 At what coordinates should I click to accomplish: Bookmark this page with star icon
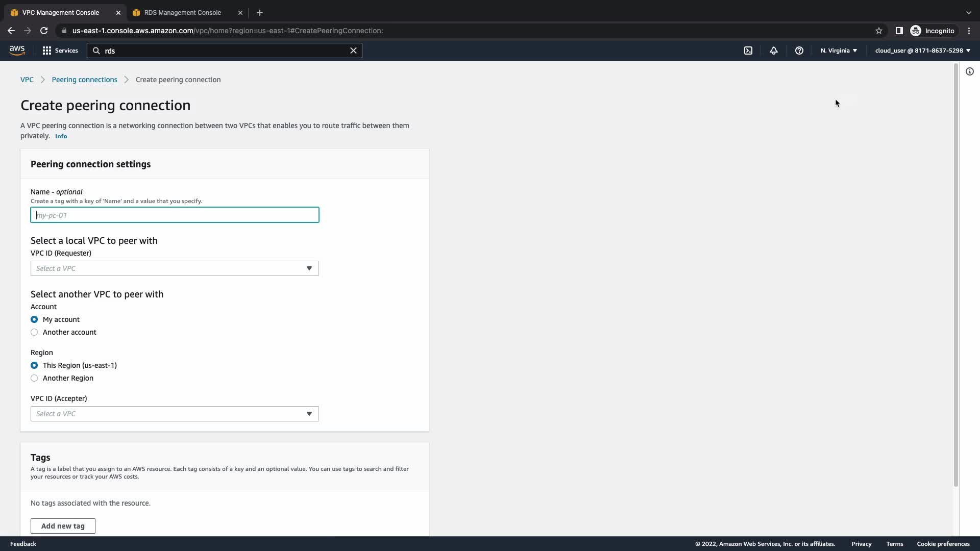pyautogui.click(x=879, y=31)
